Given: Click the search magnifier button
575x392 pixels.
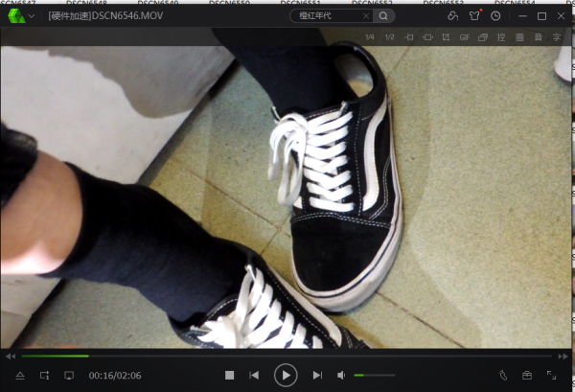Looking at the screenshot, I should (383, 16).
